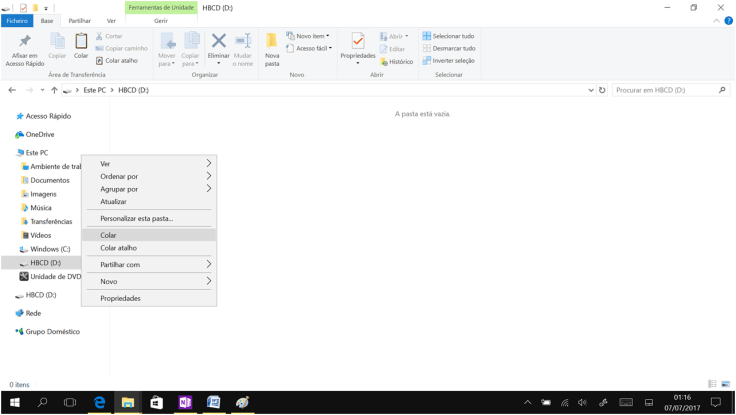Click Selecionar tudo in the ribbon

(448, 36)
